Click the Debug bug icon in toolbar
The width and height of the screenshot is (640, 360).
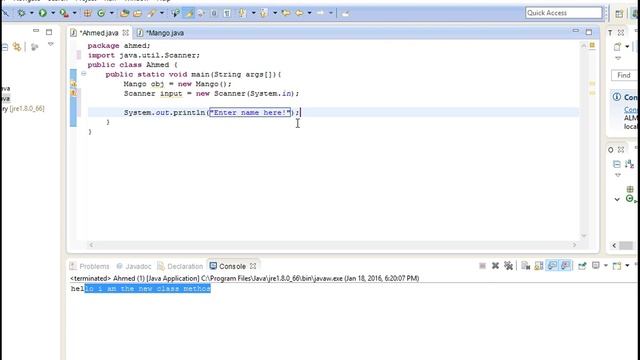point(21,13)
